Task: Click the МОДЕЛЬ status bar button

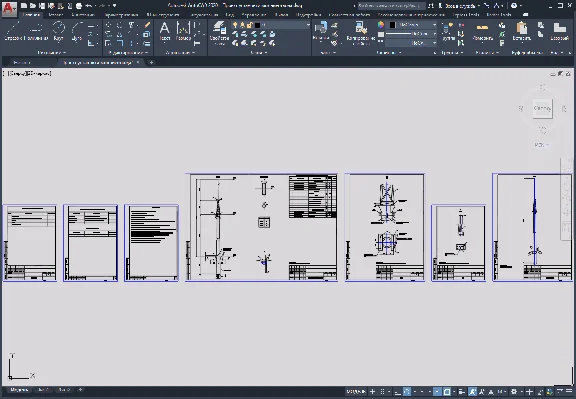Action: (356, 392)
